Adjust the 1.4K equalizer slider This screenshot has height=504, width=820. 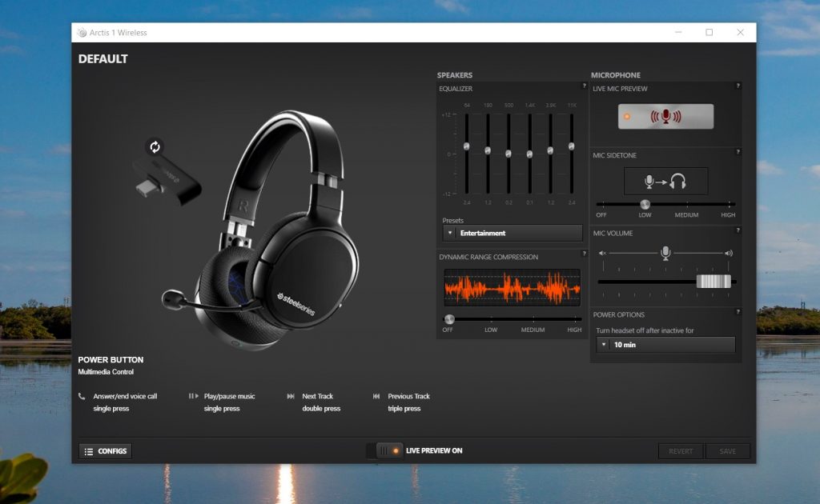tap(529, 154)
